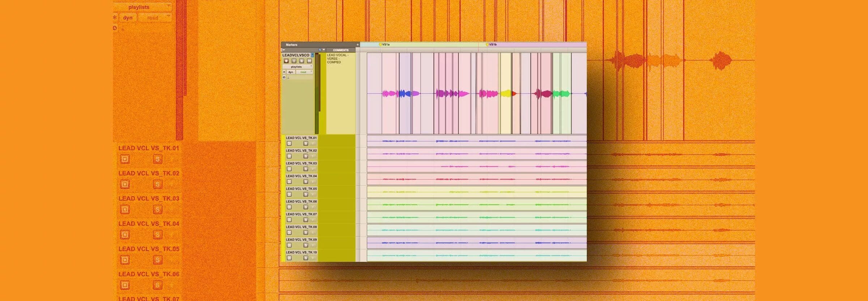Select the waveform in VS_TK.10 lane
Viewport: 868px width, 301px height.
pos(477,255)
